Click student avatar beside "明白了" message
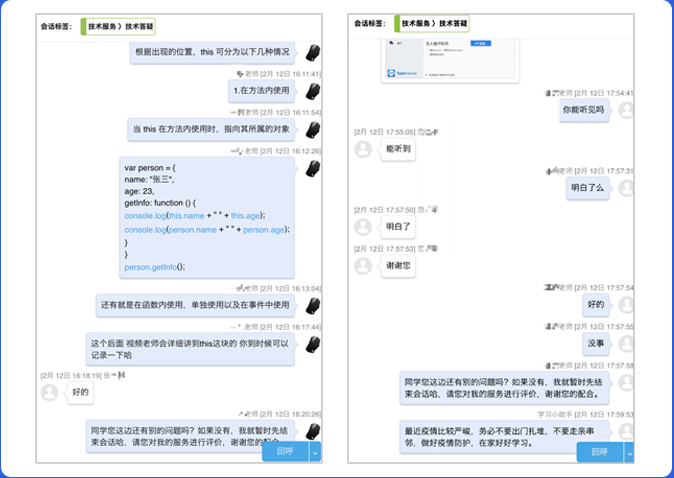The height and width of the screenshot is (478, 674). click(363, 227)
